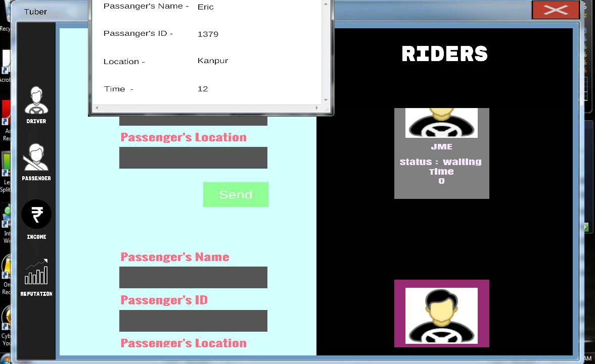Click the popup's scroll left arrow
595x364 pixels.
pyautogui.click(x=97, y=108)
